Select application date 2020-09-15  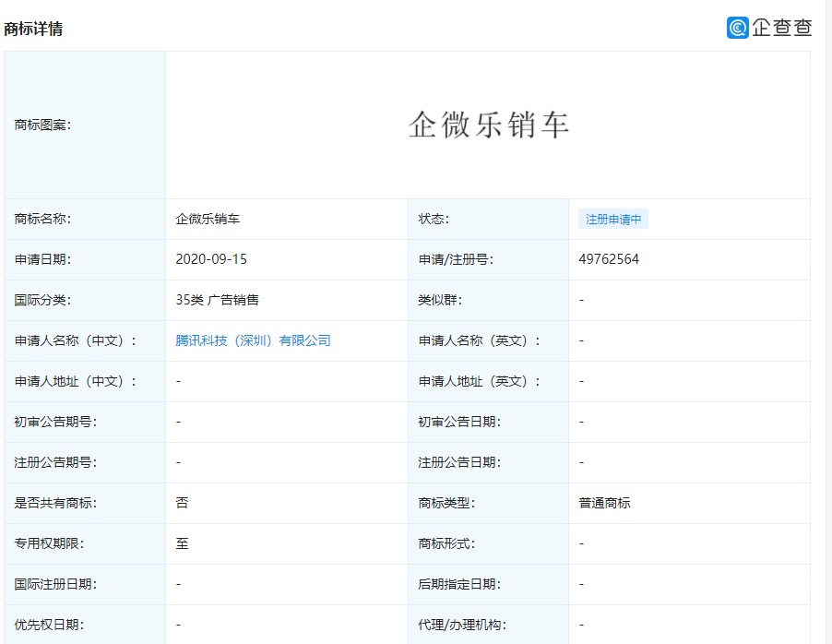pyautogui.click(x=211, y=259)
